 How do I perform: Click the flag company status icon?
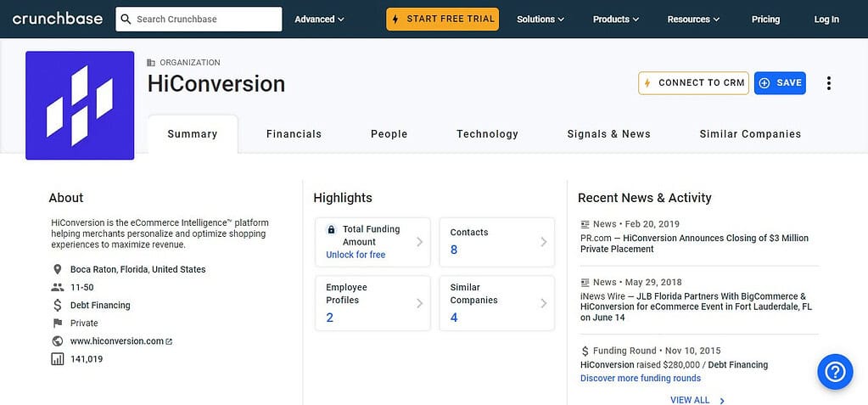point(57,323)
